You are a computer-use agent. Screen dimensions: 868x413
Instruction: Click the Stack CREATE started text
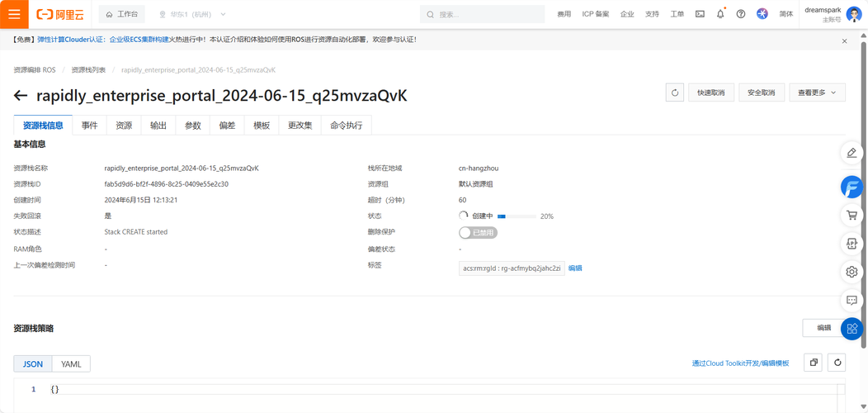[135, 232]
